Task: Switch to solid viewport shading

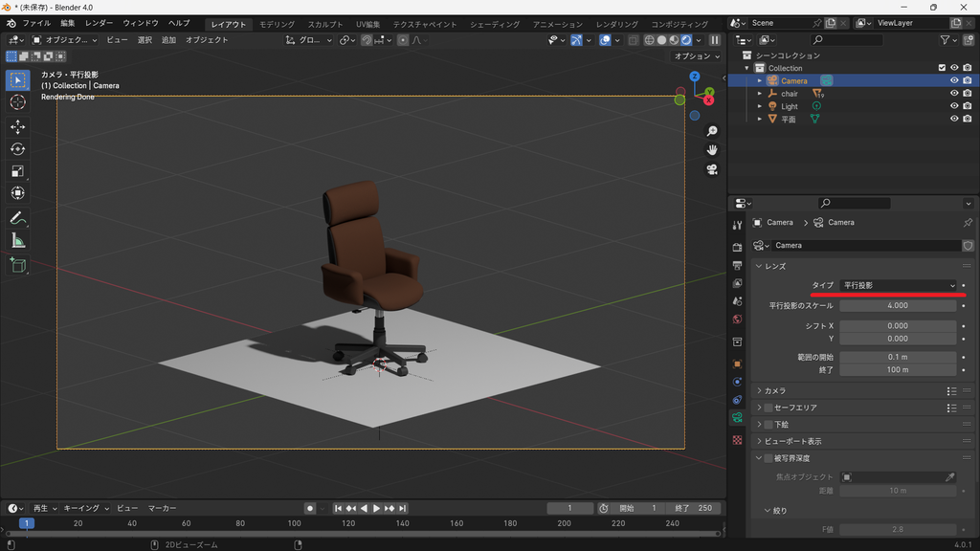Action: [x=662, y=40]
